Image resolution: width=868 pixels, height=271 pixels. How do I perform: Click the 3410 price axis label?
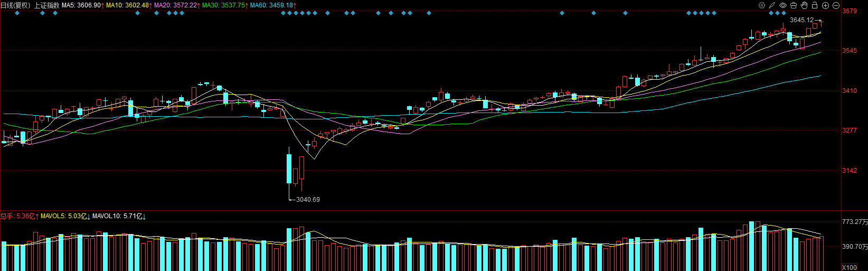(850, 91)
